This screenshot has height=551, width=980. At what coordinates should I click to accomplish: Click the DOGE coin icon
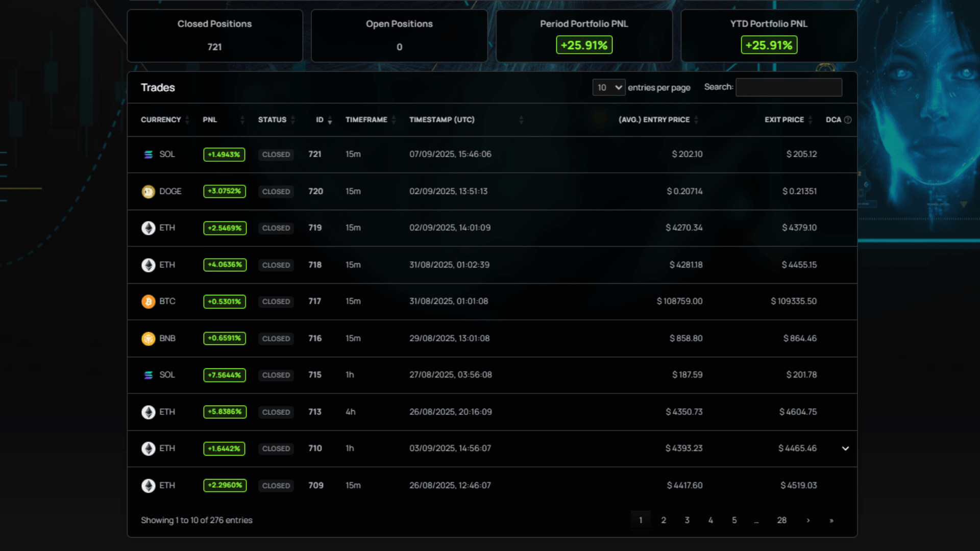[x=149, y=191]
